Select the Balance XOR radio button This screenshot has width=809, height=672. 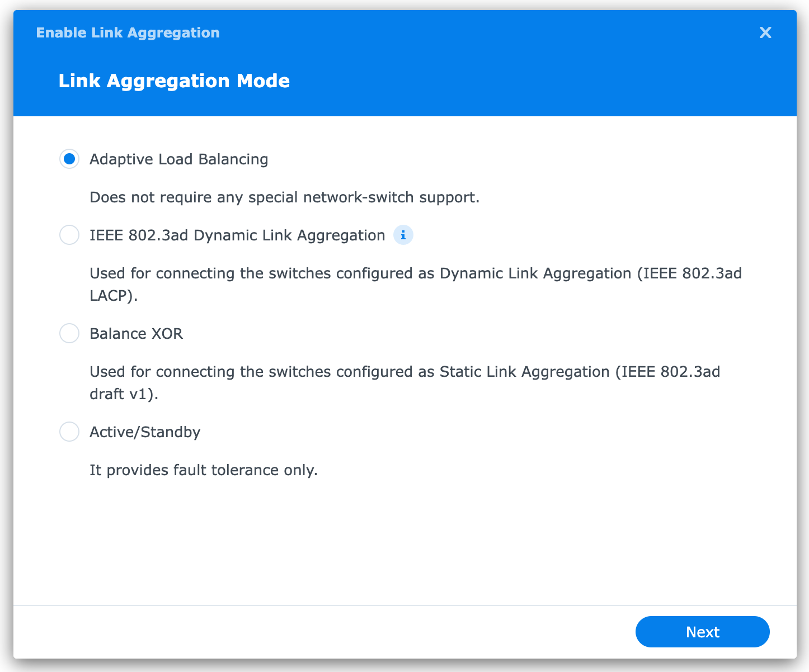pos(69,334)
